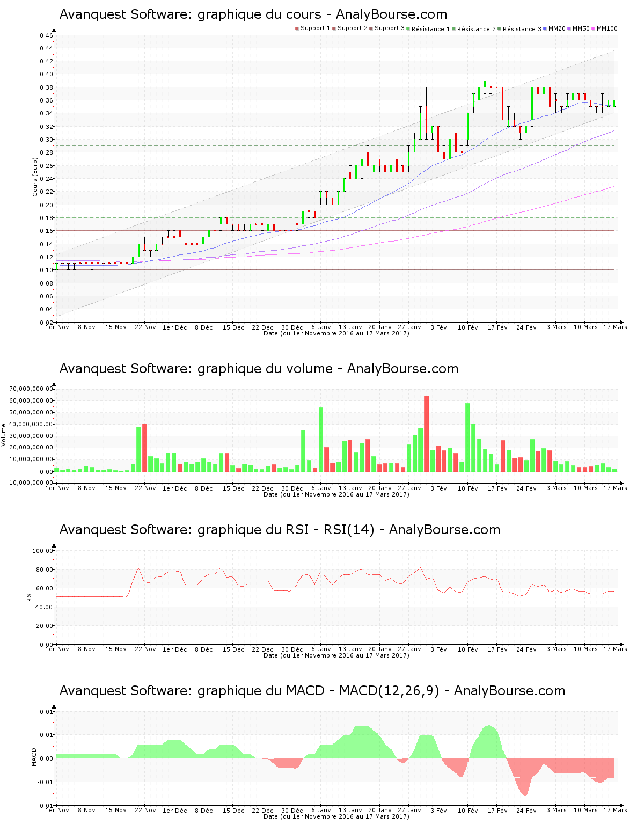Click the 'RSI' vertical axis label
Viewport: 644px width, 832px height.
pos(29,595)
